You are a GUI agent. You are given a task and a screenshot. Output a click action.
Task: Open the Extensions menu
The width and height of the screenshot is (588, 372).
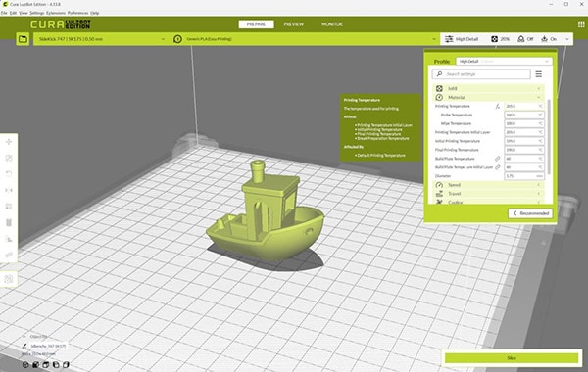click(x=56, y=13)
